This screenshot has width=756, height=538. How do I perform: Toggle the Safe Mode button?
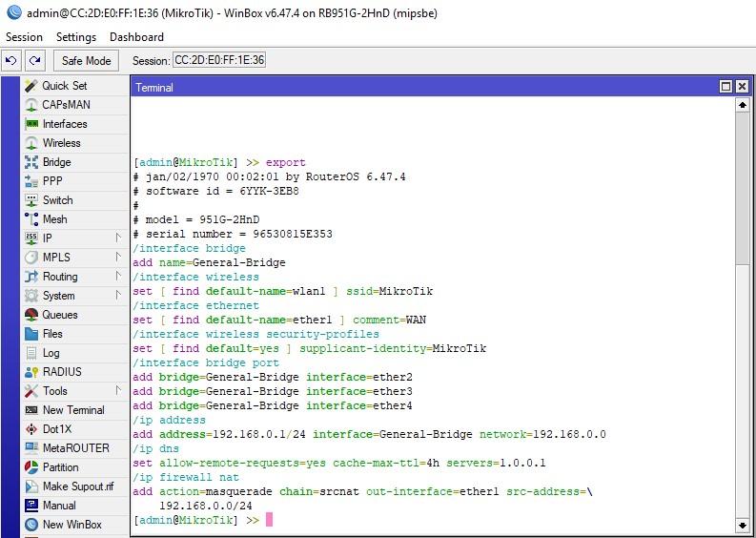tap(87, 60)
